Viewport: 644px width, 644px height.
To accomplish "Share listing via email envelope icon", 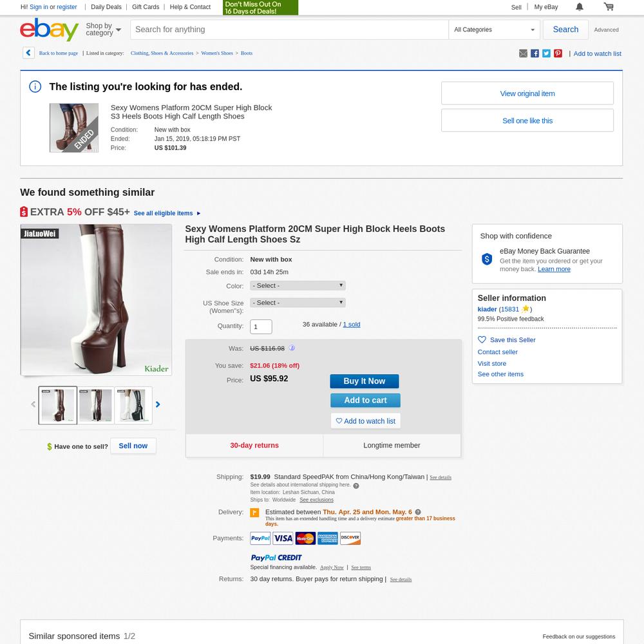I will 523,53.
